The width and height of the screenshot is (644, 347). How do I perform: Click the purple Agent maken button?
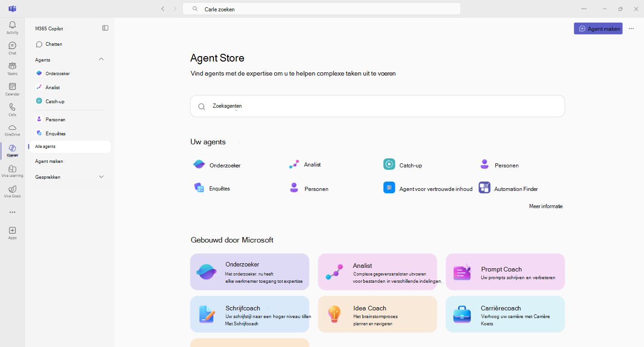click(598, 29)
